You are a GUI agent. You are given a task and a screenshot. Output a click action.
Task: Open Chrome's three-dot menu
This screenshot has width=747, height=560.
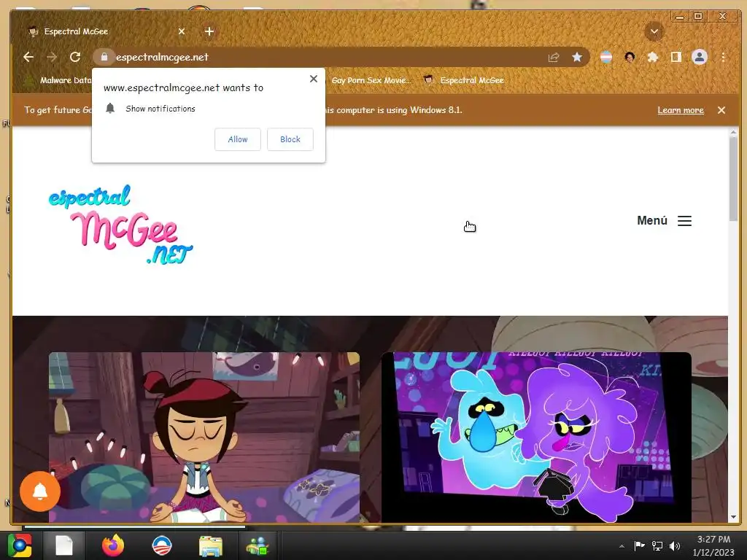click(723, 57)
